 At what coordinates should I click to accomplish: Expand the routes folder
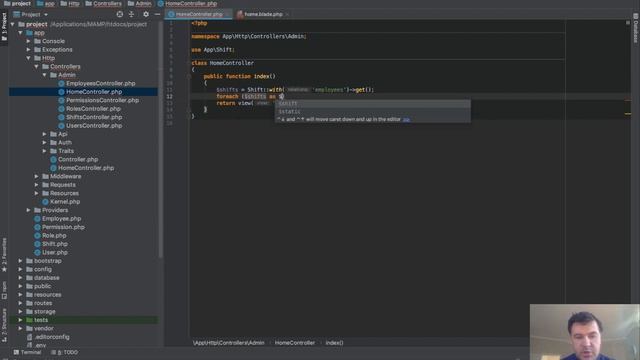click(20, 303)
